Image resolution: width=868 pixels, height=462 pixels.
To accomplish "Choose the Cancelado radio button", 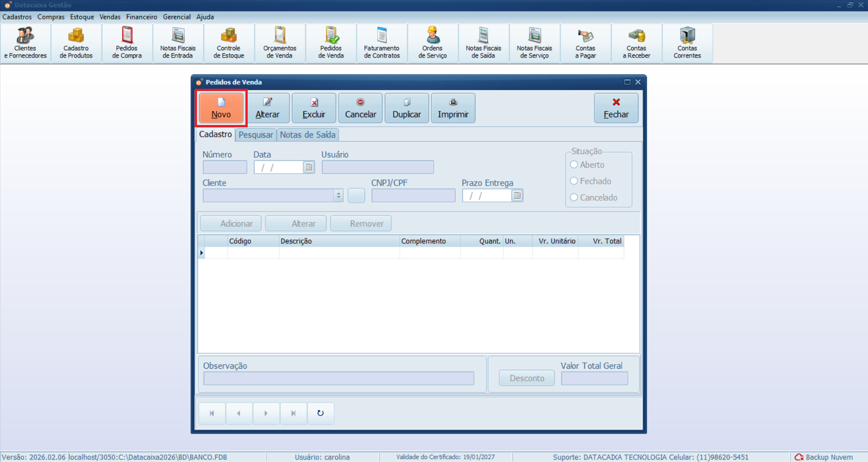I will pos(574,197).
